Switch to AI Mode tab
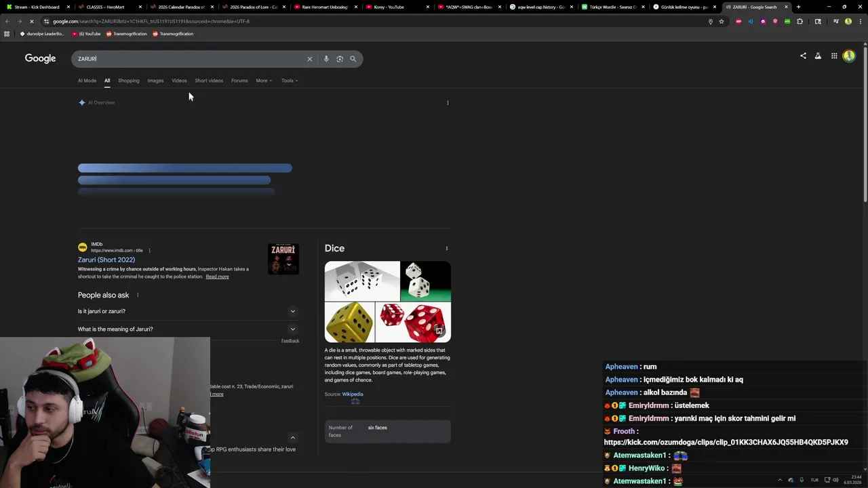The width and height of the screenshot is (868, 488). [87, 81]
